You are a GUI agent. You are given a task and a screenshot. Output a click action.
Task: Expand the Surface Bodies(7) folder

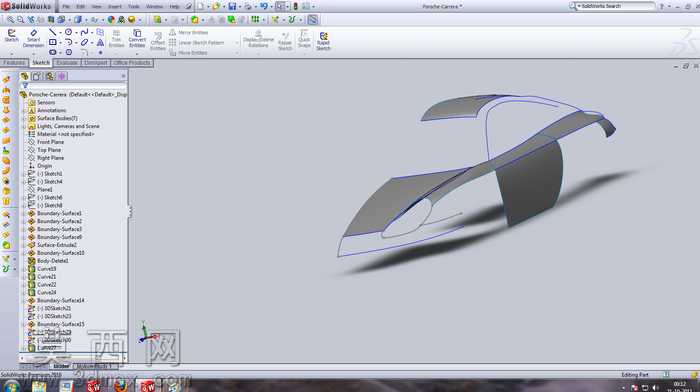coord(25,118)
